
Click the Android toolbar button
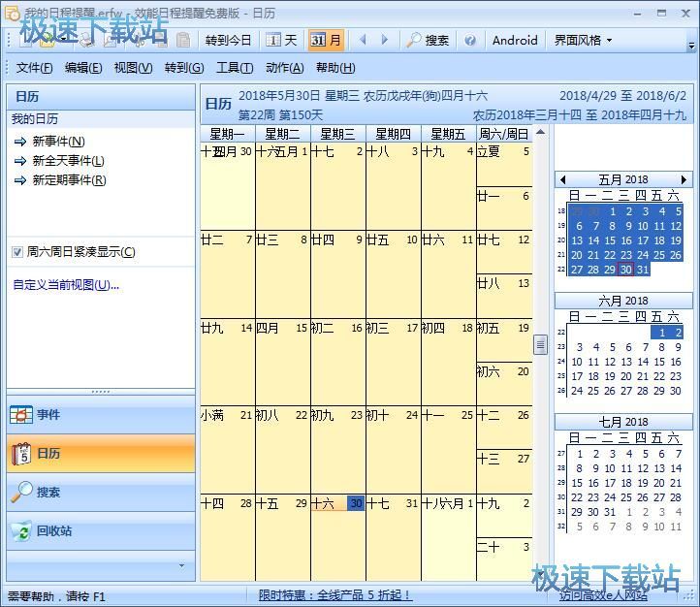(x=515, y=40)
